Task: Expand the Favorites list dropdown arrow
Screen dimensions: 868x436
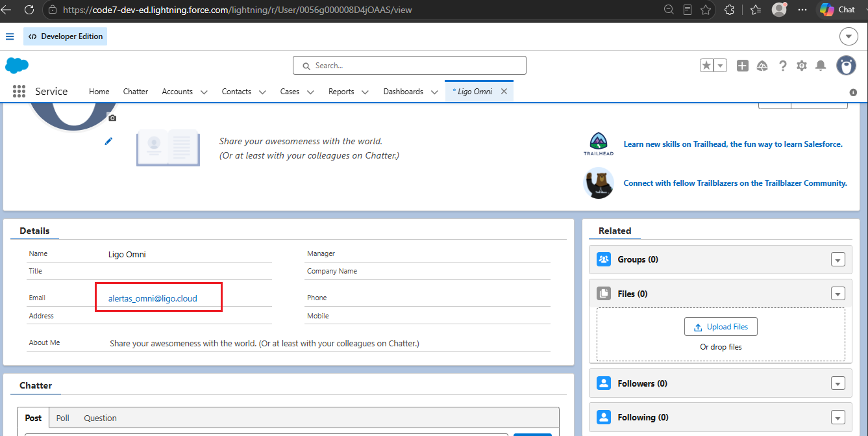Action: (720, 66)
